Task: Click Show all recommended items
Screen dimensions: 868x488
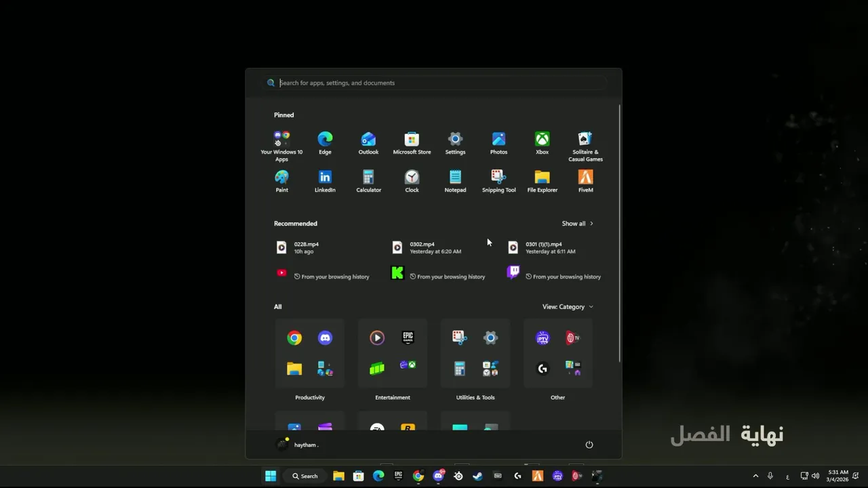Action: tap(577, 223)
